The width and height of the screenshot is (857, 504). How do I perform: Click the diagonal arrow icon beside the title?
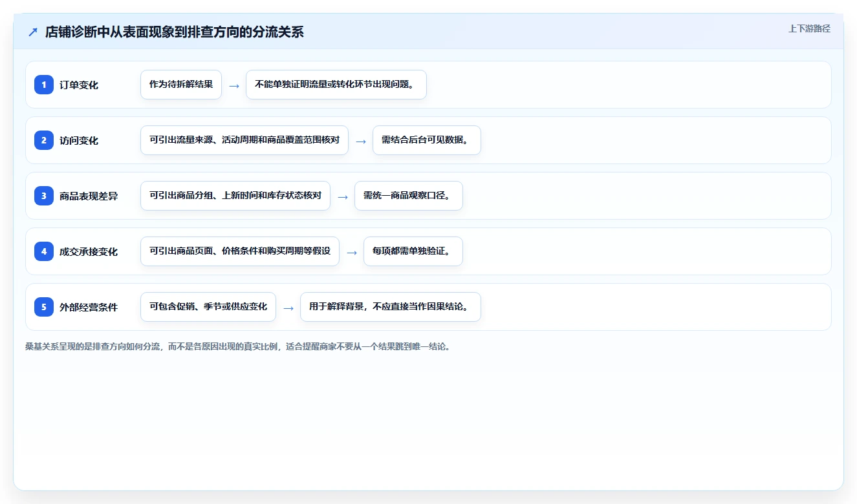click(x=33, y=32)
